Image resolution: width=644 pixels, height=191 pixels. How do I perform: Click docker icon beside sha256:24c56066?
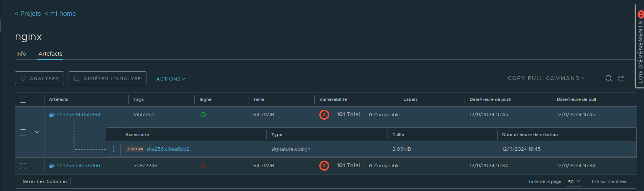point(52,166)
